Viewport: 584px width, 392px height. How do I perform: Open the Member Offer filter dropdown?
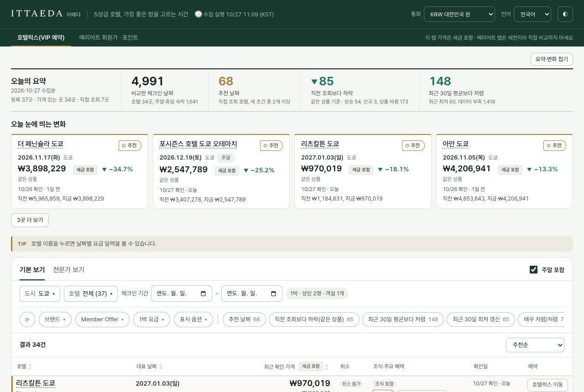102,320
